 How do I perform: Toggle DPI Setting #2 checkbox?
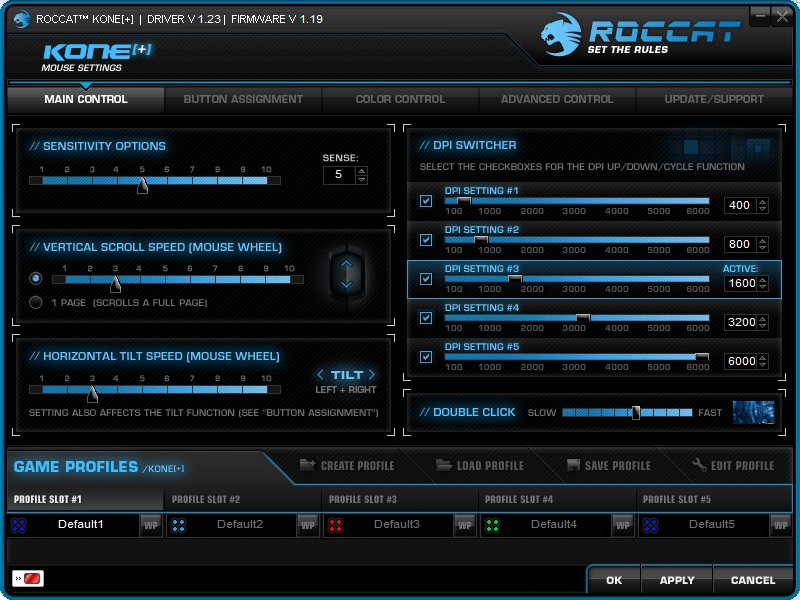tap(426, 240)
